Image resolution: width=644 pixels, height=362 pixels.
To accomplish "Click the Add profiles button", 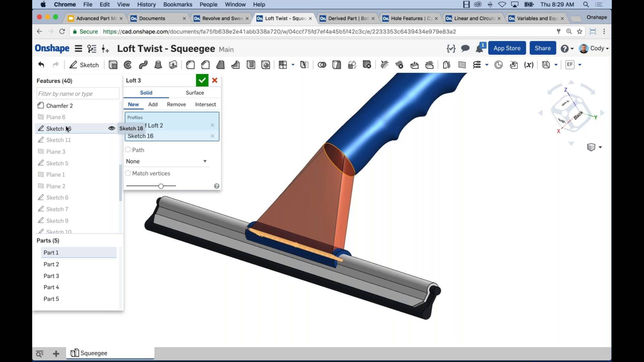I will click(x=152, y=104).
